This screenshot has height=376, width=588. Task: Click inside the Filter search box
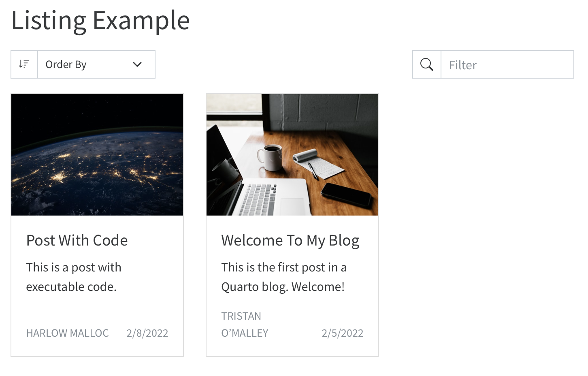click(x=506, y=64)
